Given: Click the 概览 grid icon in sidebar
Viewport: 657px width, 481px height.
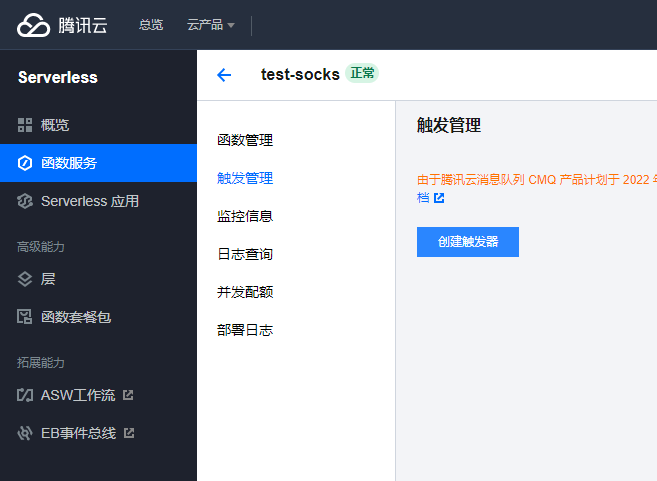Looking at the screenshot, I should (x=25, y=125).
